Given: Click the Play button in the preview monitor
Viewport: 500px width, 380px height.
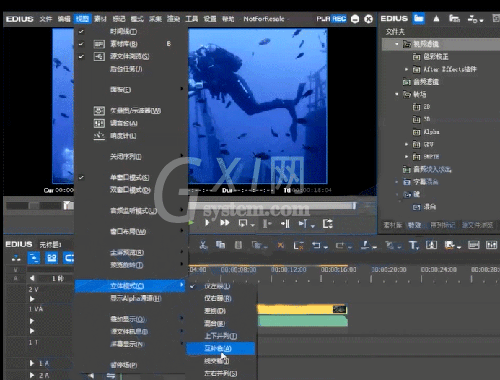Looking at the screenshot, I should [207, 223].
